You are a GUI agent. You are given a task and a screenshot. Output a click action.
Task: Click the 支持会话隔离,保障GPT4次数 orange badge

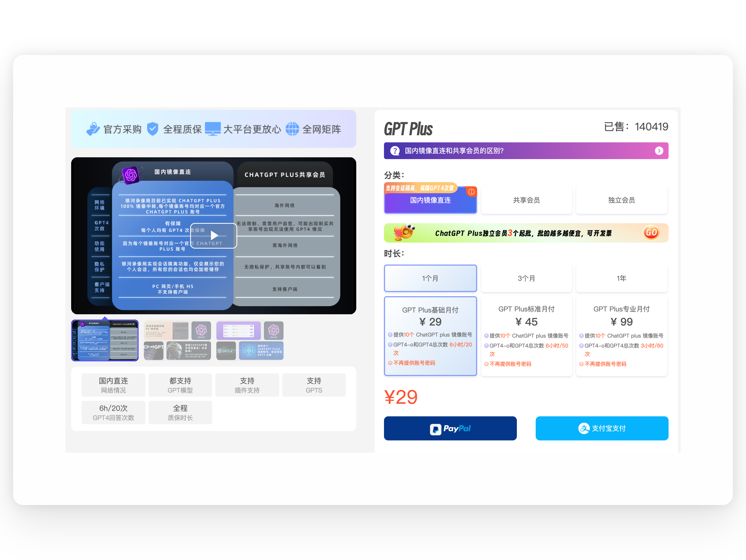tap(420, 188)
